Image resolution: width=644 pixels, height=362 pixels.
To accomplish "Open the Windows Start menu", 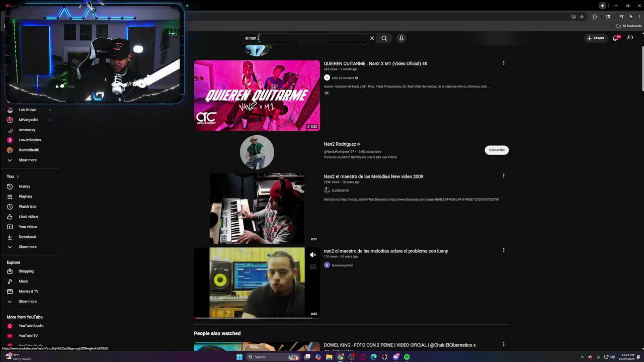I will coord(239,357).
